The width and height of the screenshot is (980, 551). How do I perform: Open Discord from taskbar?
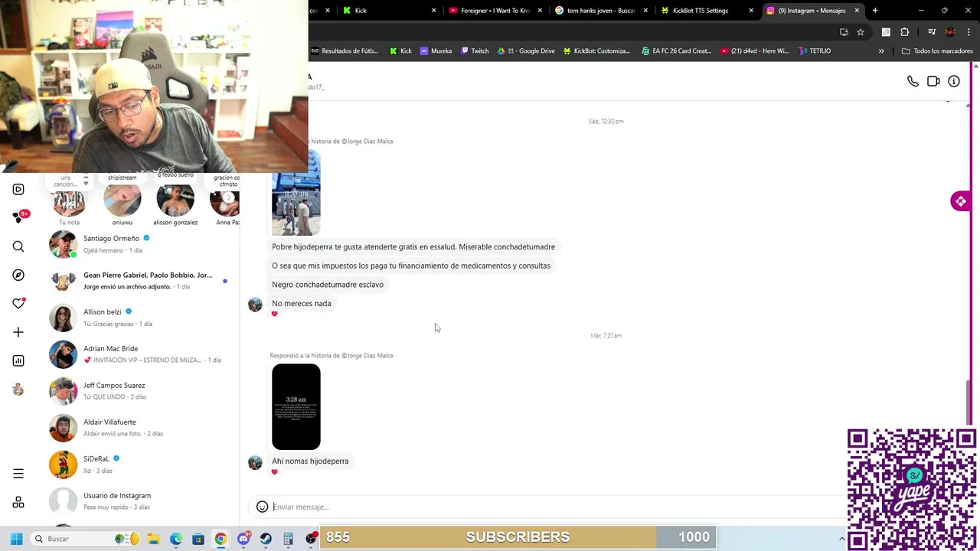click(x=243, y=539)
